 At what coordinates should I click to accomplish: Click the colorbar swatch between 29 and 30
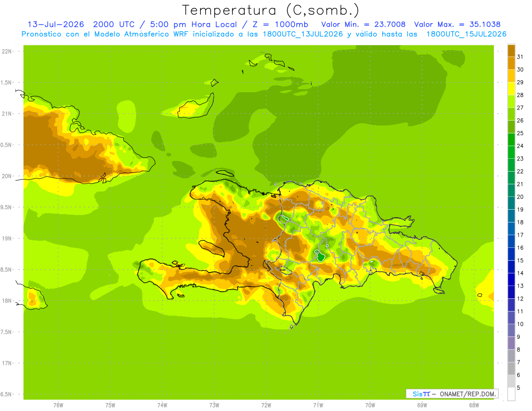click(x=511, y=76)
